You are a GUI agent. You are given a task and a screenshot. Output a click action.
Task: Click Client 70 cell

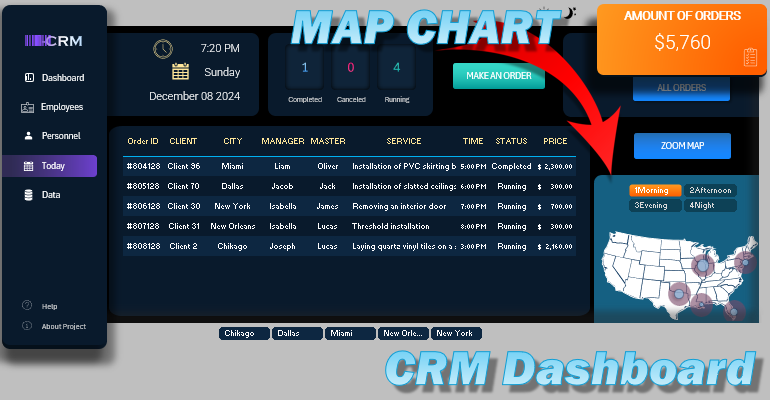(184, 187)
